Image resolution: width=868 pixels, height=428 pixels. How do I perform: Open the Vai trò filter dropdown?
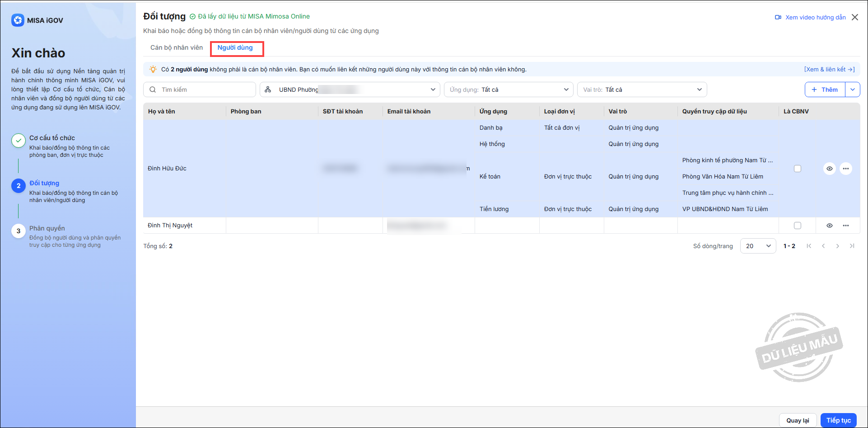[x=642, y=89]
